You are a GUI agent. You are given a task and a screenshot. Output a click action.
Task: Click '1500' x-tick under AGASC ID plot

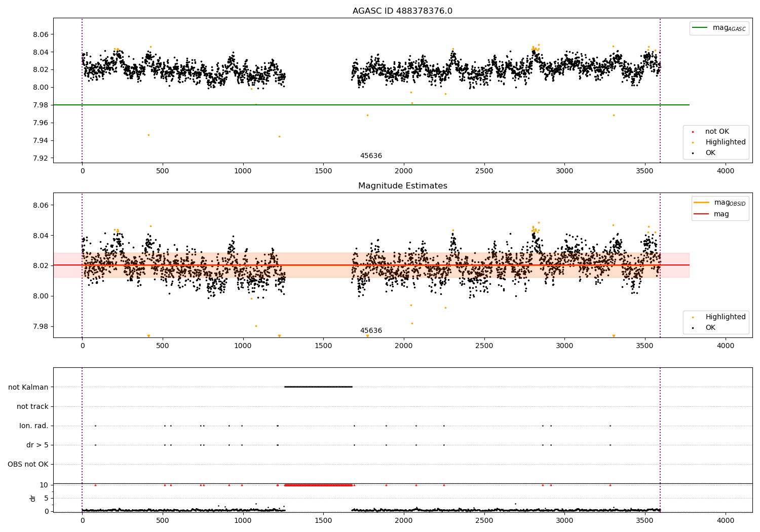(x=323, y=171)
